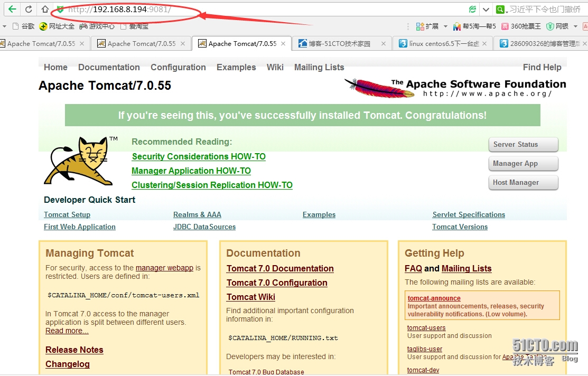Open Documentation in the top navigation
588x376 pixels.
coord(109,67)
